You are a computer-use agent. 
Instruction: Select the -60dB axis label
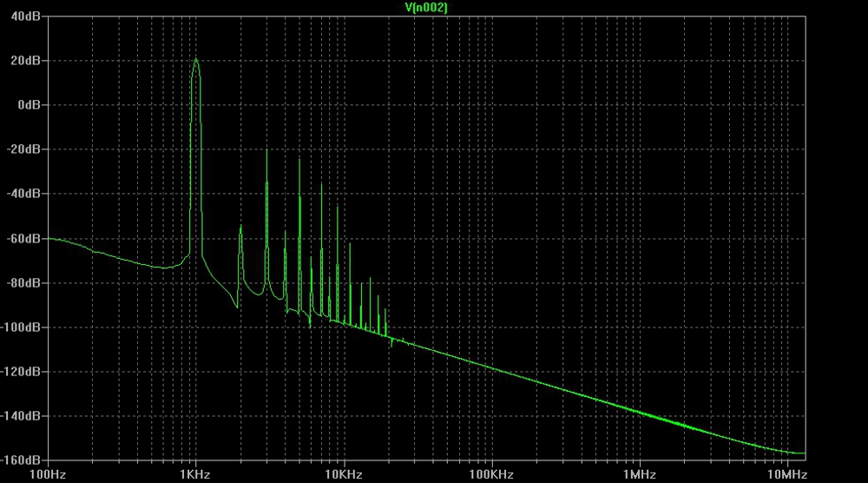(x=25, y=238)
